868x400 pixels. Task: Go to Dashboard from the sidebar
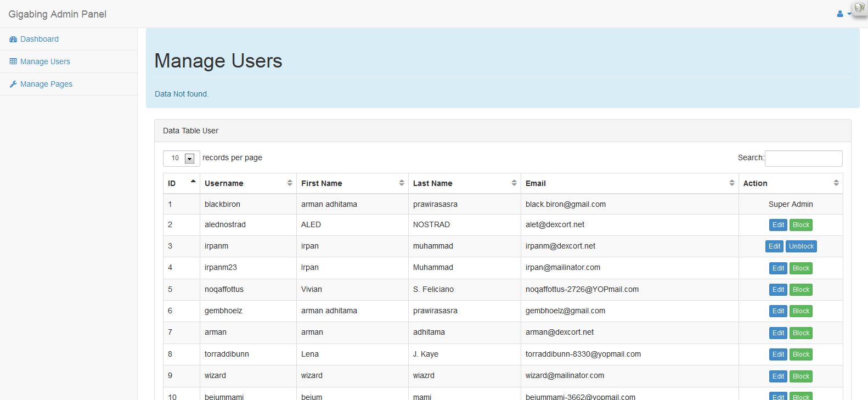[39, 39]
